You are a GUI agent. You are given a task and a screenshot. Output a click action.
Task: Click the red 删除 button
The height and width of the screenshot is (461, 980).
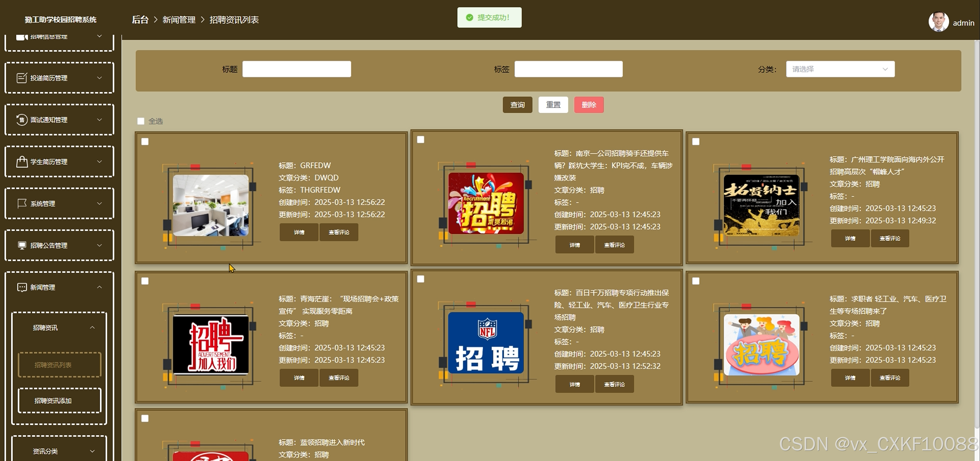589,105
